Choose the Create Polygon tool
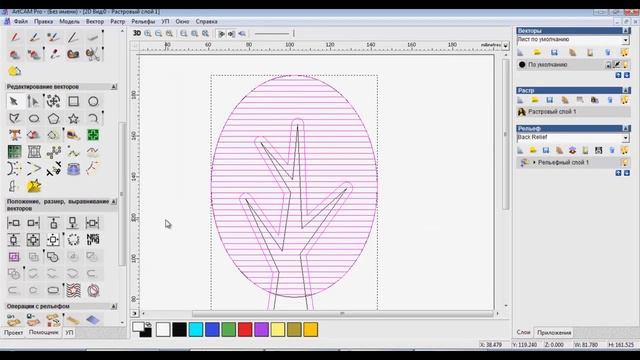Viewport: 640px width, 360px height. (x=53, y=118)
